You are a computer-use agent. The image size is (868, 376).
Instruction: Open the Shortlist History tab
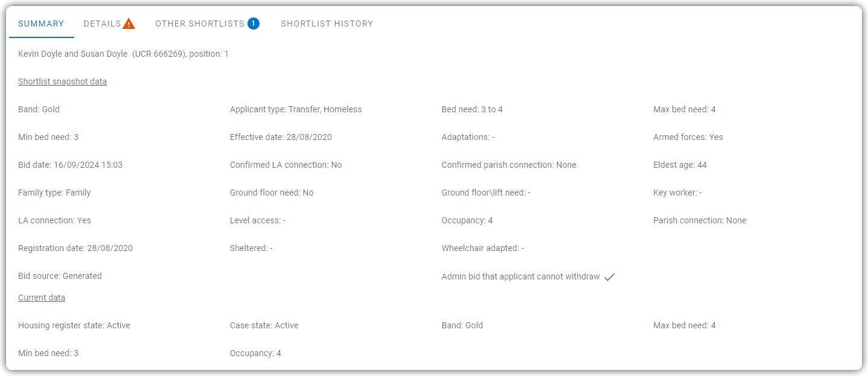point(327,24)
